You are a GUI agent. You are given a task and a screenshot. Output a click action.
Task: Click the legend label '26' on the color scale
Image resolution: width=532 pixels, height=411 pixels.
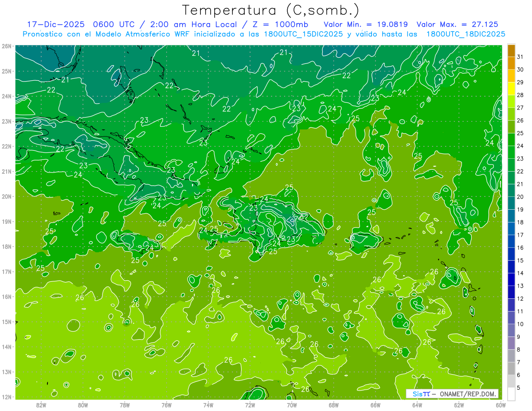tap(520, 120)
